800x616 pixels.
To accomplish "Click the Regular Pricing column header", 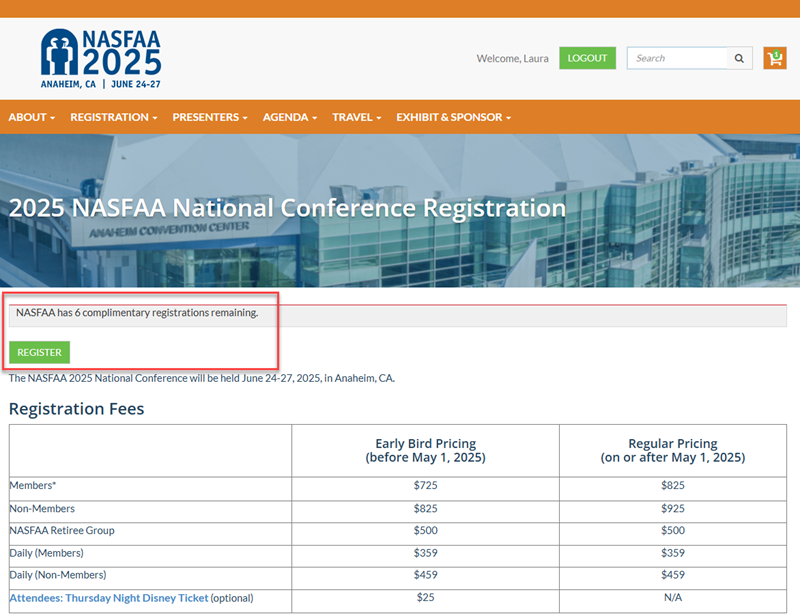I will pyautogui.click(x=672, y=450).
